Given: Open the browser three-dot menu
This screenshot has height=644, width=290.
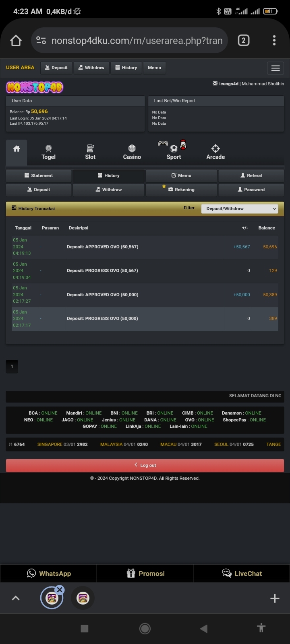Looking at the screenshot, I should click(x=274, y=41).
